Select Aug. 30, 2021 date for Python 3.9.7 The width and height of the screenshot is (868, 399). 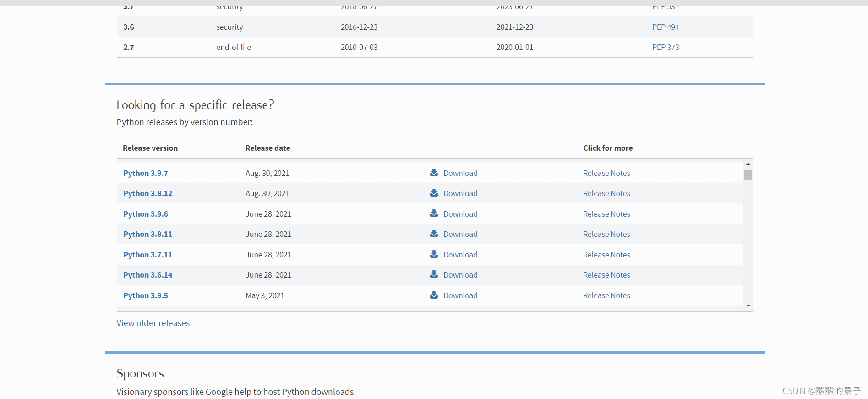pos(267,173)
